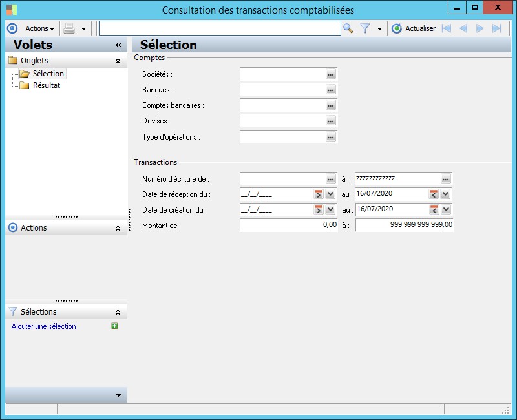Select the Sélection item in Onglets tree
The height and width of the screenshot is (420, 517).
point(48,74)
